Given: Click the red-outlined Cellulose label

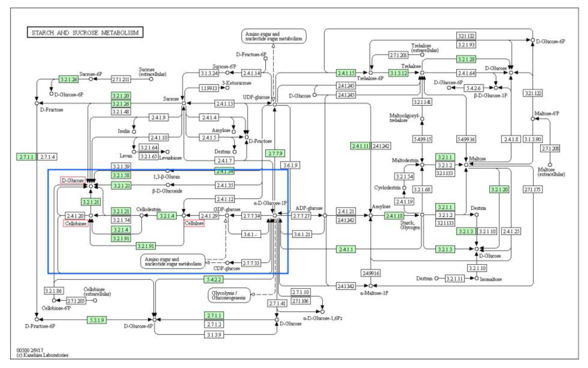Looking at the screenshot, I should tap(194, 223).
